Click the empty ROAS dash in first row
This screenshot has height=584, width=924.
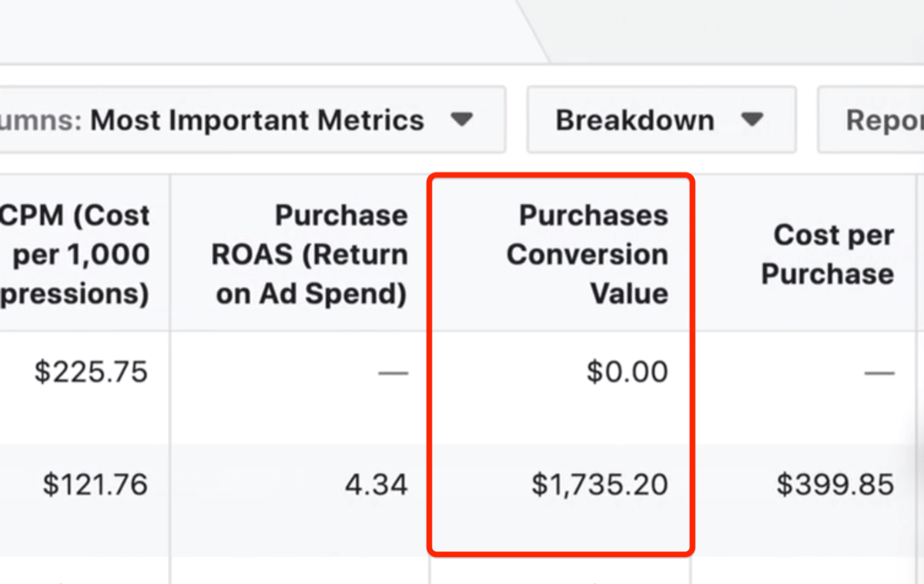click(393, 374)
